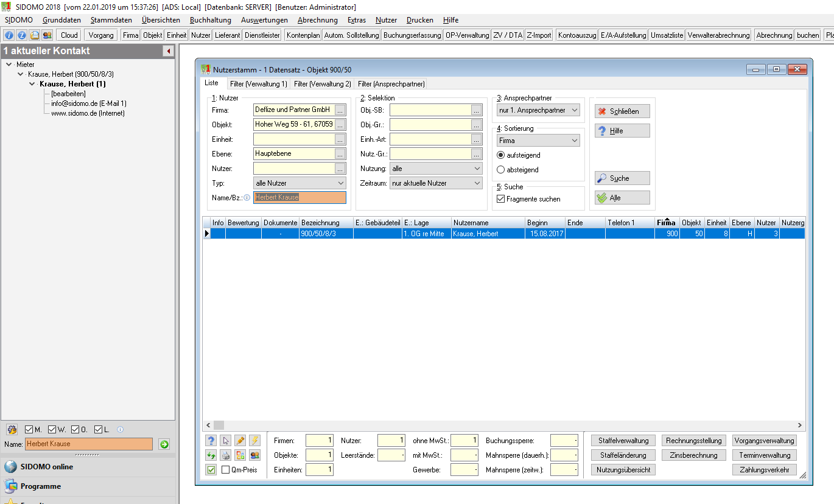Click the colored grid layout icon
The height and width of the screenshot is (504, 834).
click(x=240, y=455)
